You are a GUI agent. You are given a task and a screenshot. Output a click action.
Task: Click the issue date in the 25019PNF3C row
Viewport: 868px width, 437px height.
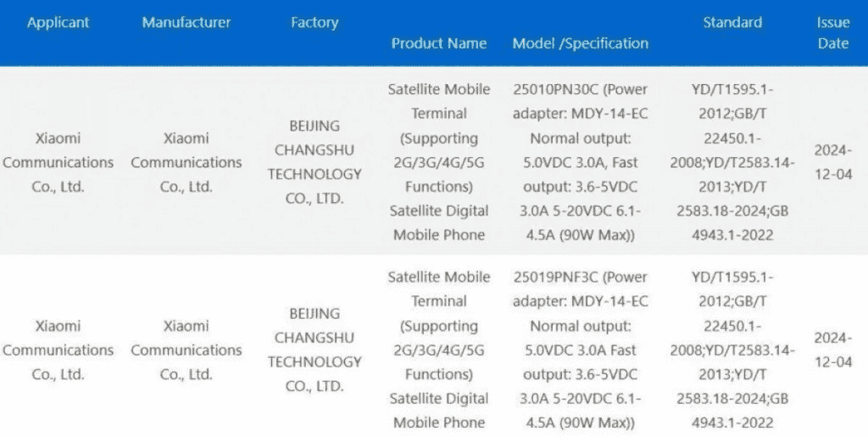833,350
